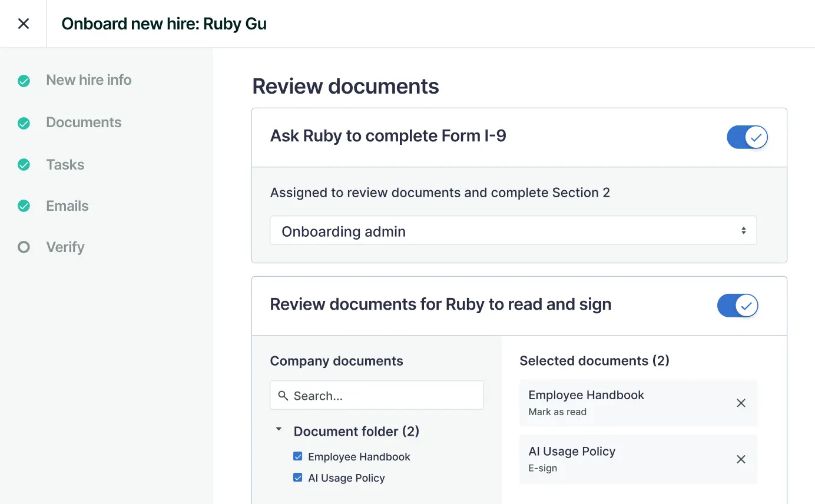Uncheck the Employee Handbook checkbox
This screenshot has height=504, width=815.
click(298, 456)
